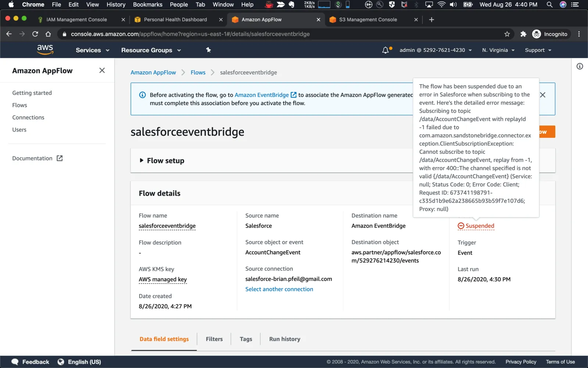
Task: Open the notifications bell icon
Action: [x=386, y=50]
